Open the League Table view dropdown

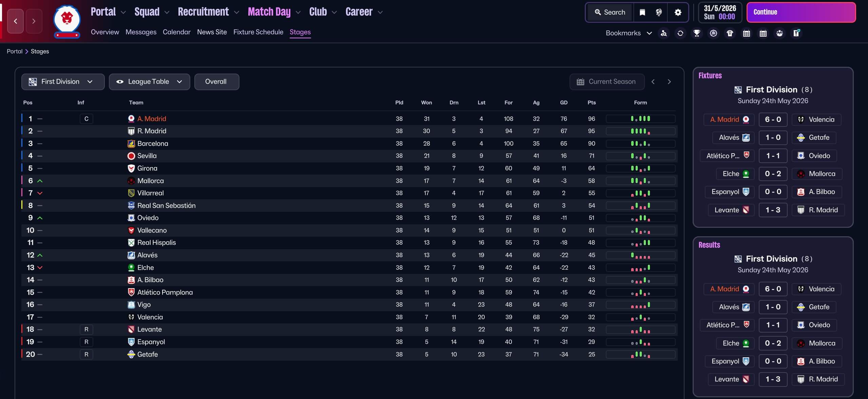[x=149, y=82]
